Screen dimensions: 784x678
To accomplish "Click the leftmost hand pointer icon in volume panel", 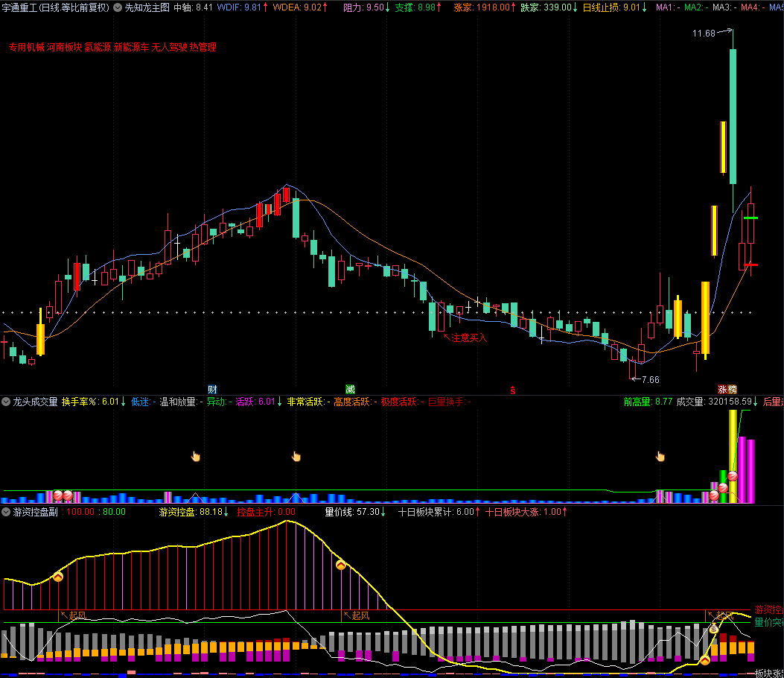I will (196, 456).
